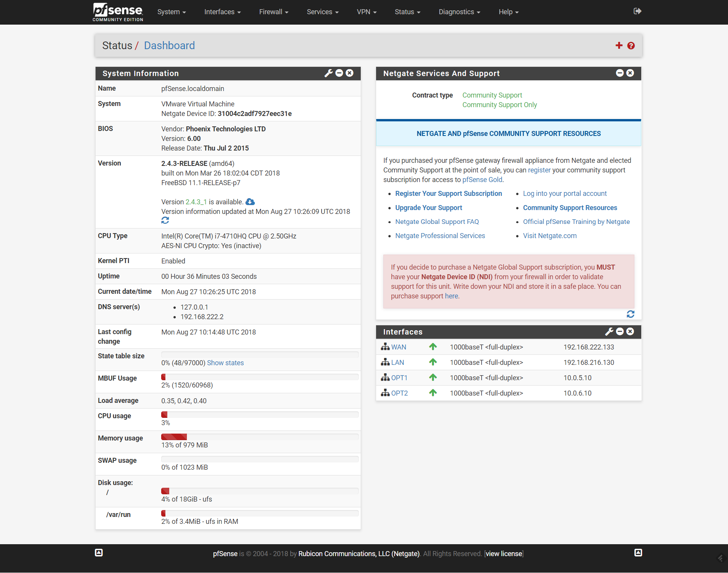
Task: Click Community Support Only contract text
Action: click(x=499, y=105)
